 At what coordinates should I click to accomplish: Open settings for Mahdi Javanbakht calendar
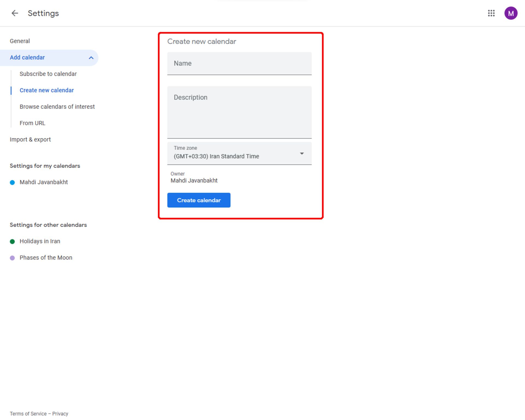click(x=43, y=182)
